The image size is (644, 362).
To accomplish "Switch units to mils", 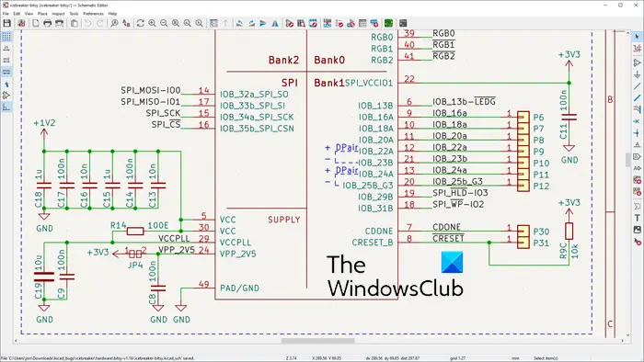I will [x=6, y=61].
